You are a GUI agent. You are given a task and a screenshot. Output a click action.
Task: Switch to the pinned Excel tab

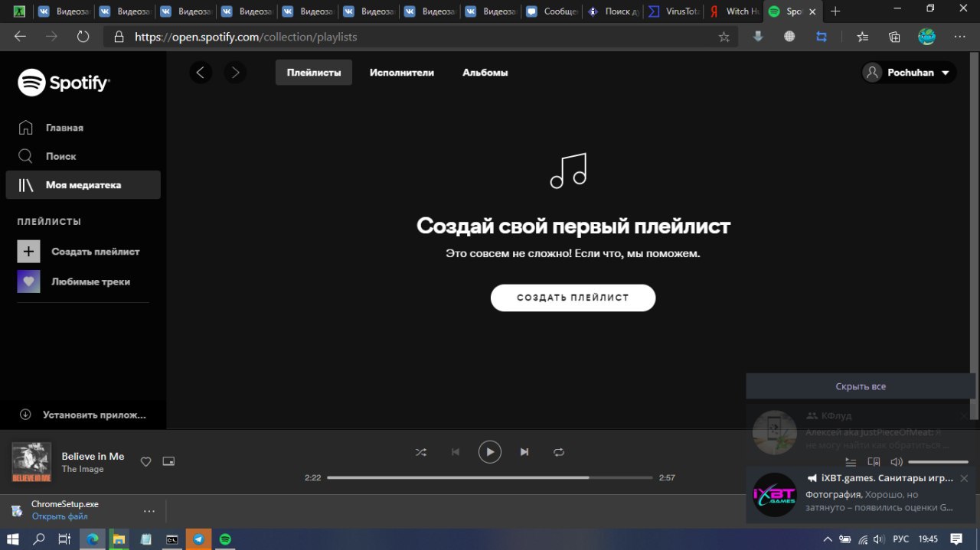pos(19,11)
